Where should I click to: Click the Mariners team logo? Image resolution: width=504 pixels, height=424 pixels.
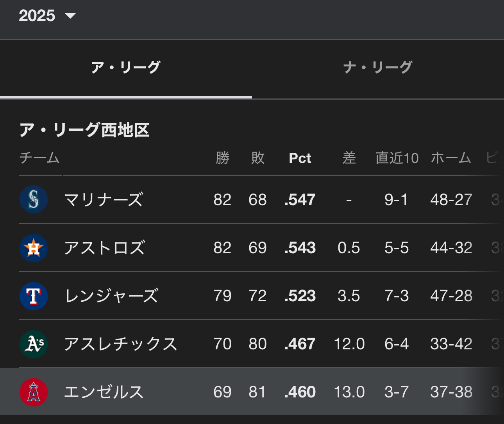point(34,200)
